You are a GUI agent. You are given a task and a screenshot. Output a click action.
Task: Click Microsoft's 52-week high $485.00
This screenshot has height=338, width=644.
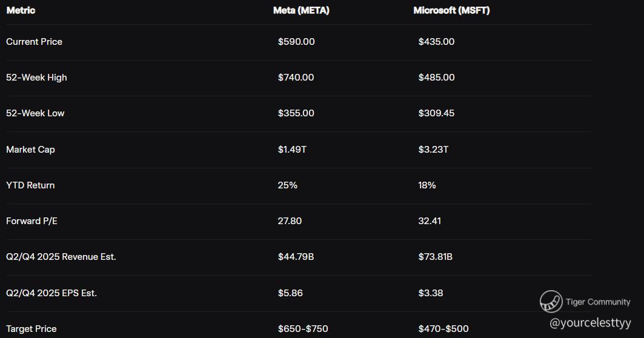[x=436, y=78]
